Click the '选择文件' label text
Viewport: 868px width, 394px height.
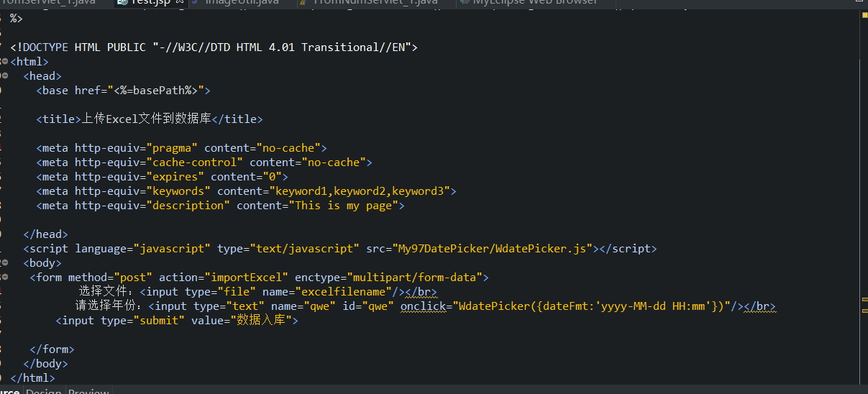[101, 292]
